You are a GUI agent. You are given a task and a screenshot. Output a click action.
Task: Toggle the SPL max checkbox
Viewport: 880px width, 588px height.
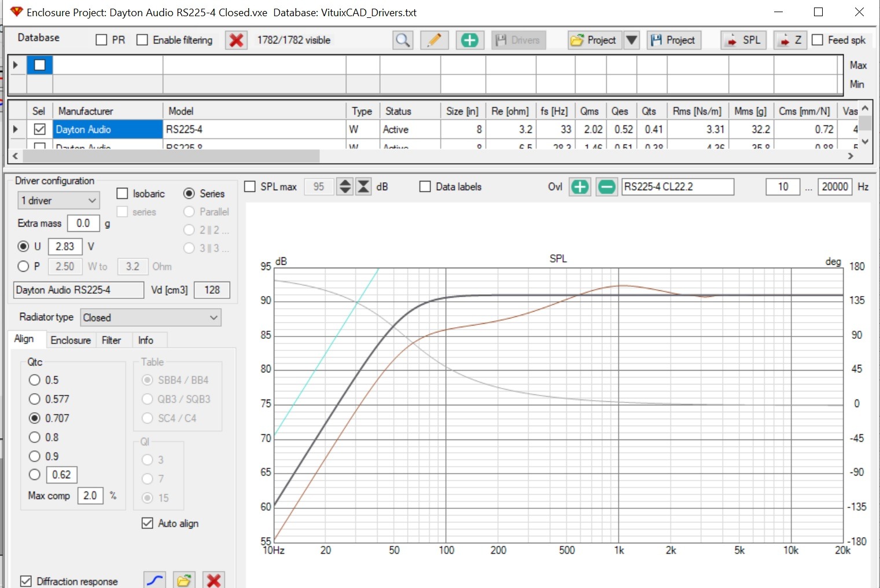[250, 187]
